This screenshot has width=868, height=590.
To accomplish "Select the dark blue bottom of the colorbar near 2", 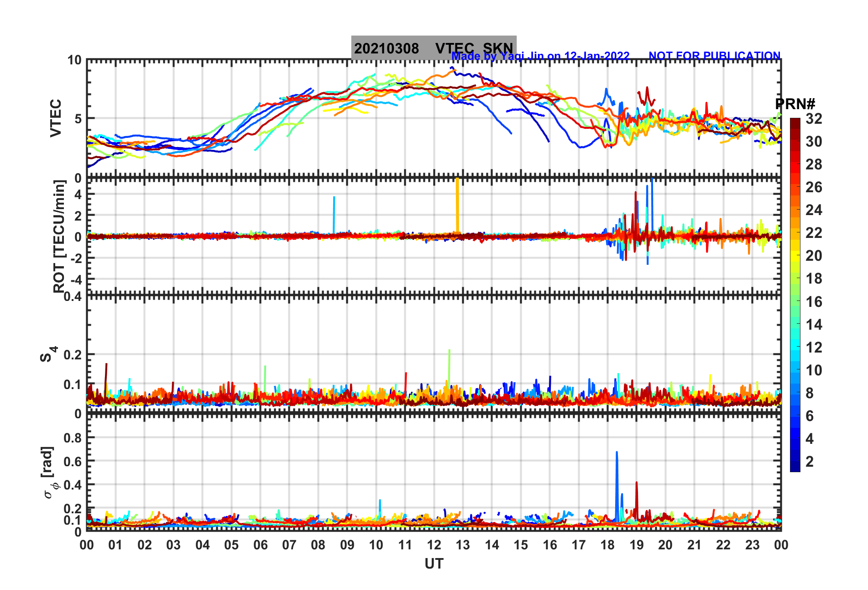I will click(795, 468).
